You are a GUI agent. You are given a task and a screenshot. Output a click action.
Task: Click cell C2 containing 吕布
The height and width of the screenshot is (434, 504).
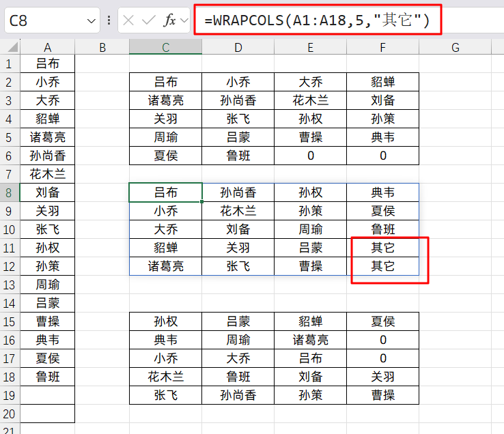pyautogui.click(x=165, y=82)
